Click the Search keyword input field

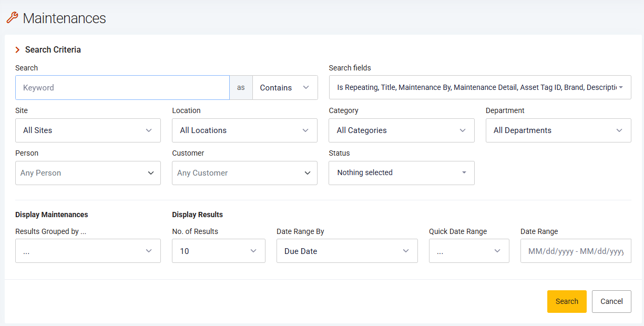pyautogui.click(x=122, y=88)
